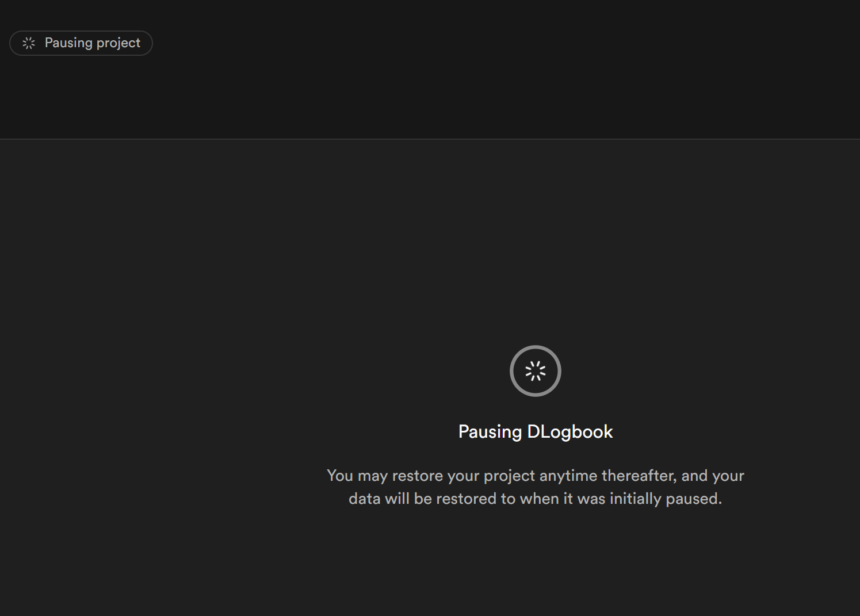Click the Pausing project status badge
860x616 pixels.
pos(81,43)
